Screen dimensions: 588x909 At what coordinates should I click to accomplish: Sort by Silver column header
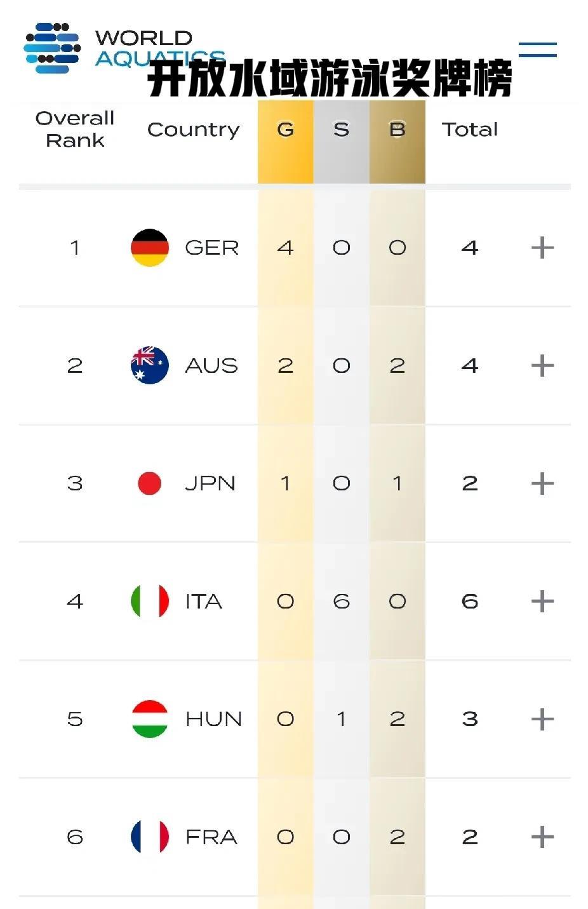click(341, 130)
